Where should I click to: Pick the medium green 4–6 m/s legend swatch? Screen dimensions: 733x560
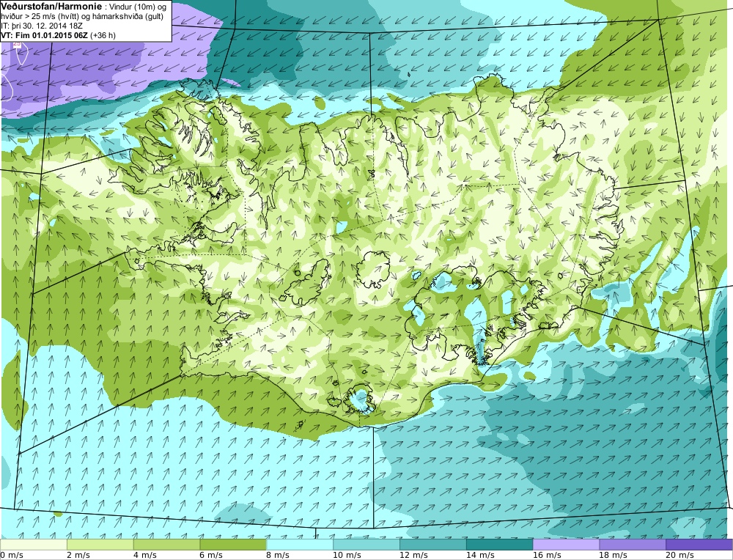coord(166,545)
